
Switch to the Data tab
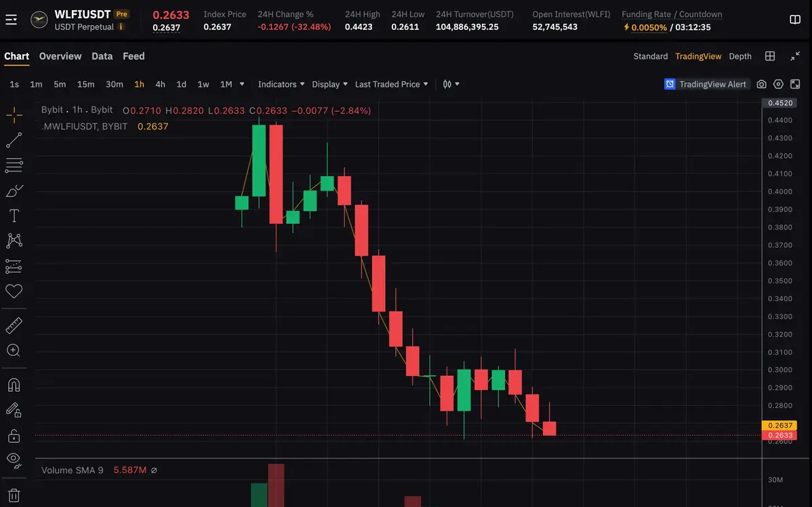tap(102, 56)
